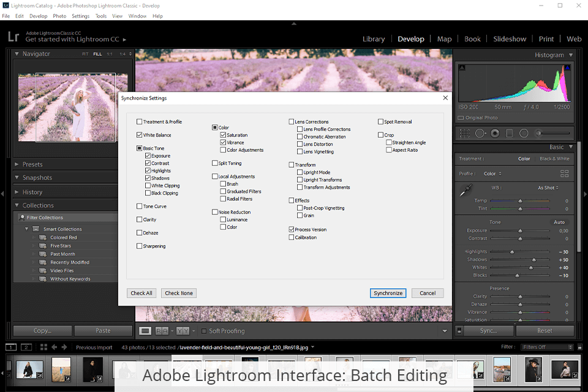Expand the Presets panel
The height and width of the screenshot is (392, 588).
[17, 164]
